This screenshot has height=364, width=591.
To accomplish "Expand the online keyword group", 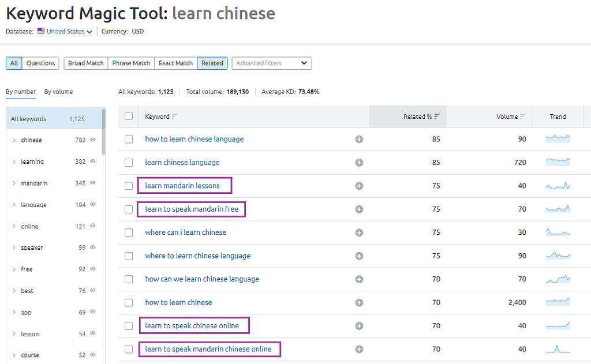I will click(x=14, y=226).
